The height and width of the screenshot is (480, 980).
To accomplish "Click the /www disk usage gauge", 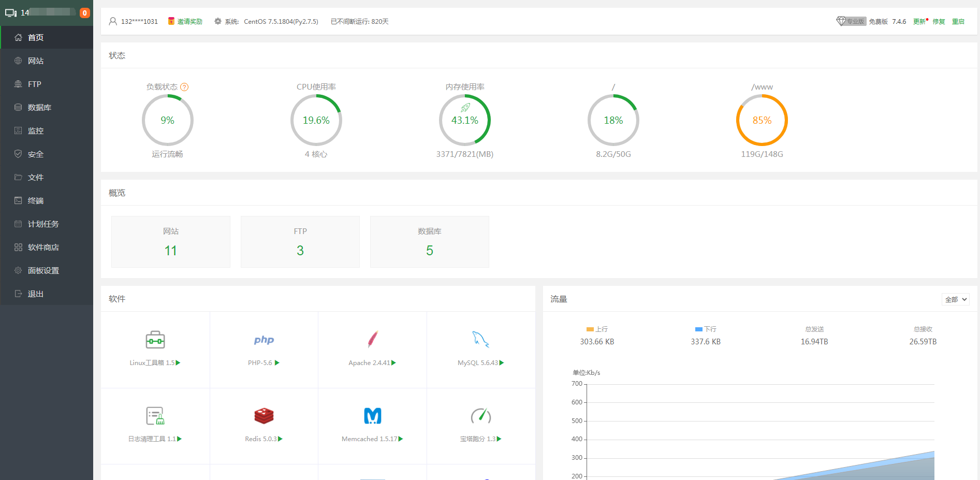I will pyautogui.click(x=762, y=120).
